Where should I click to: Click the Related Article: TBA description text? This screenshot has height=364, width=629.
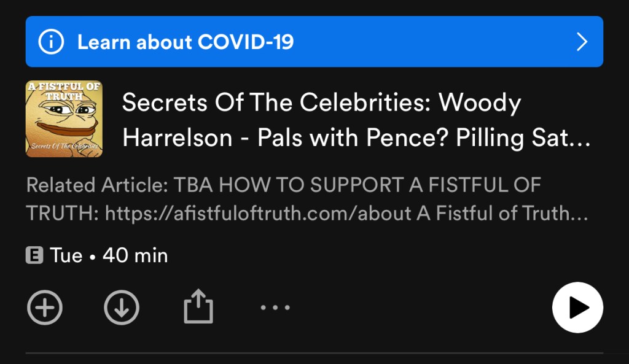[x=120, y=185]
